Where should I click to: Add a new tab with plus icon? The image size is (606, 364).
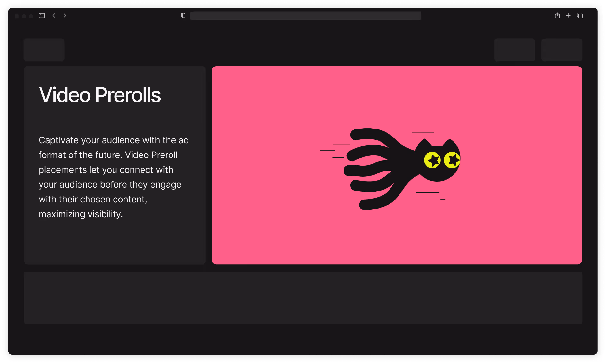coord(568,15)
